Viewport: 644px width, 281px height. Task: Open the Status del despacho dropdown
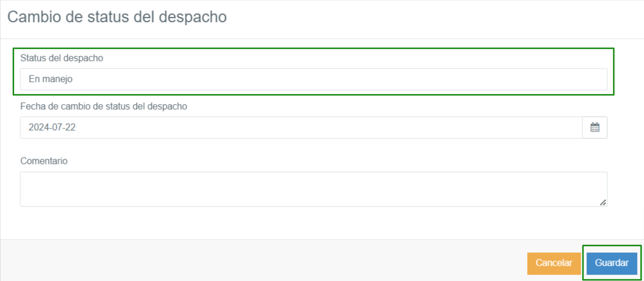(313, 79)
